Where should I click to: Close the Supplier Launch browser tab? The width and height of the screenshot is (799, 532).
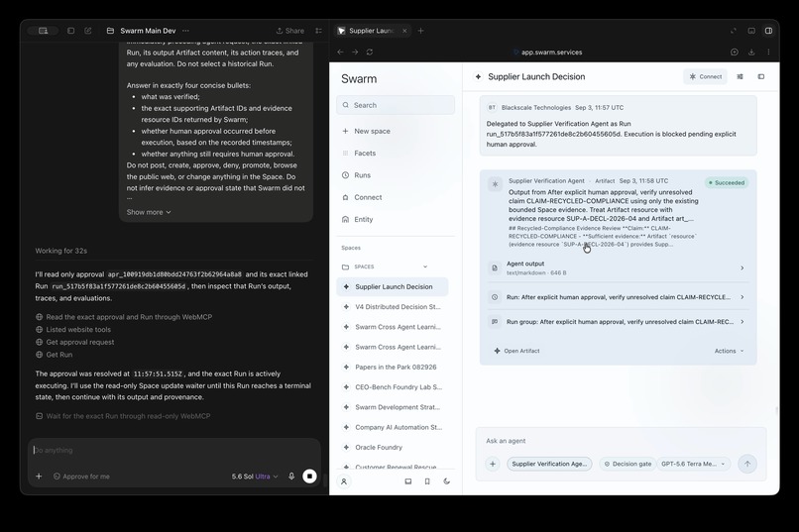pyautogui.click(x=404, y=31)
